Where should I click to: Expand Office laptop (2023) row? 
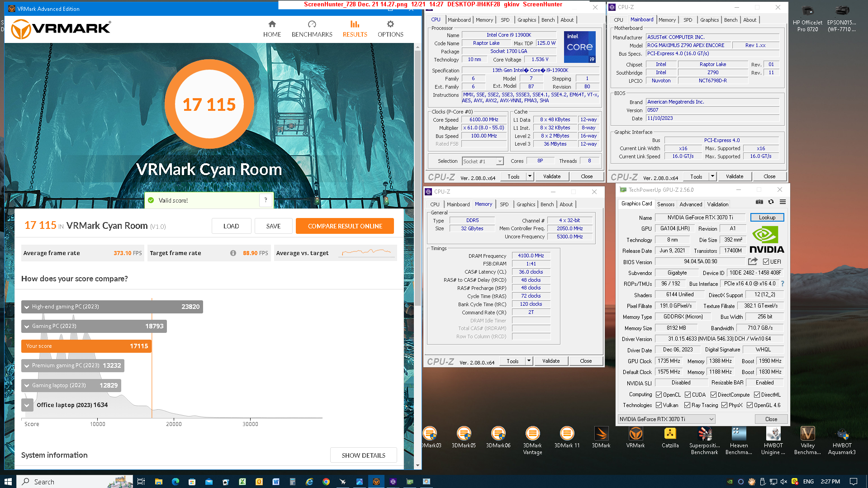pos(27,405)
